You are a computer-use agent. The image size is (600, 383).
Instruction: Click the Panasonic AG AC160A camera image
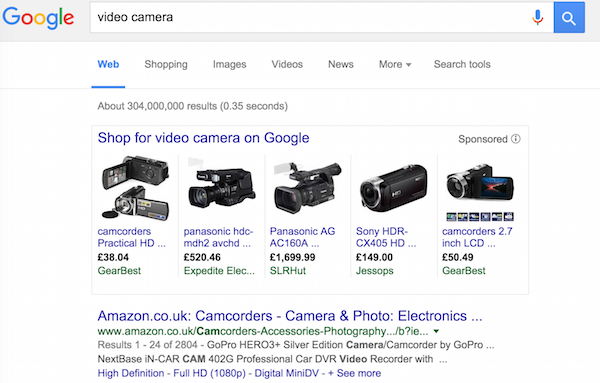(308, 187)
